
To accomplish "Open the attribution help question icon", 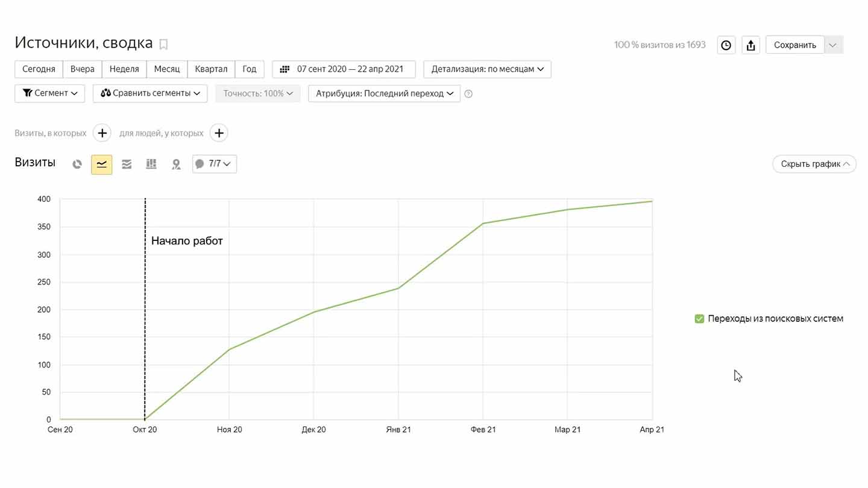I will click(468, 94).
